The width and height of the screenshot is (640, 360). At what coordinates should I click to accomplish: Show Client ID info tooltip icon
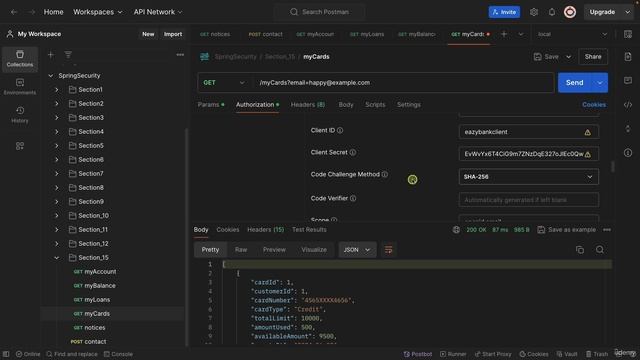[340, 130]
